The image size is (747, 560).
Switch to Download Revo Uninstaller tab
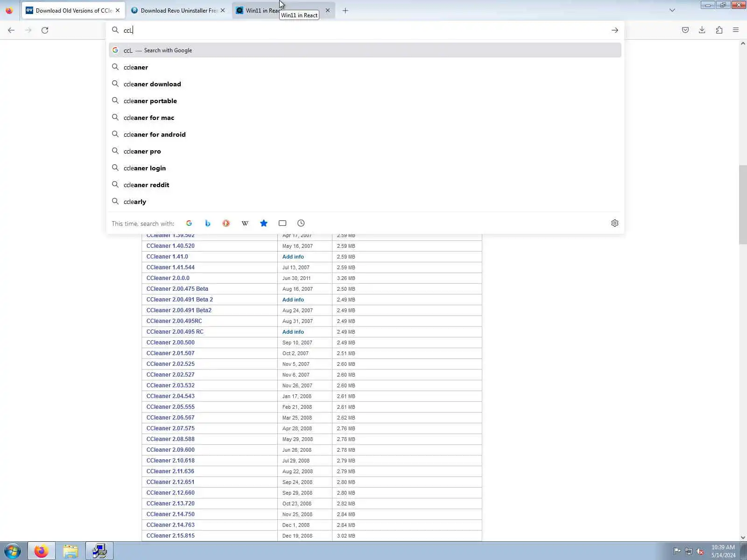coord(178,10)
